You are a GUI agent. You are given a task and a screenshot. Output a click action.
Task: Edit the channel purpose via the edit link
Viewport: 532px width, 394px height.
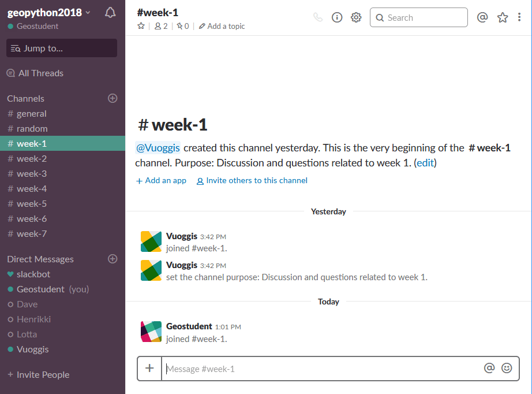[425, 162]
